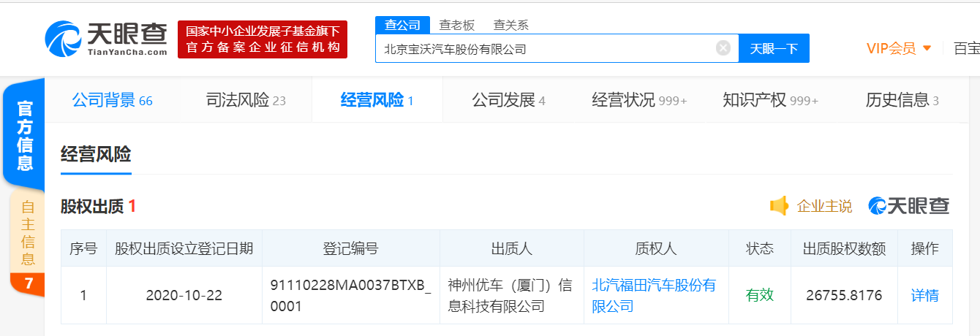This screenshot has width=980, height=336.
Task: Click row number 1 cell
Action: point(83,296)
